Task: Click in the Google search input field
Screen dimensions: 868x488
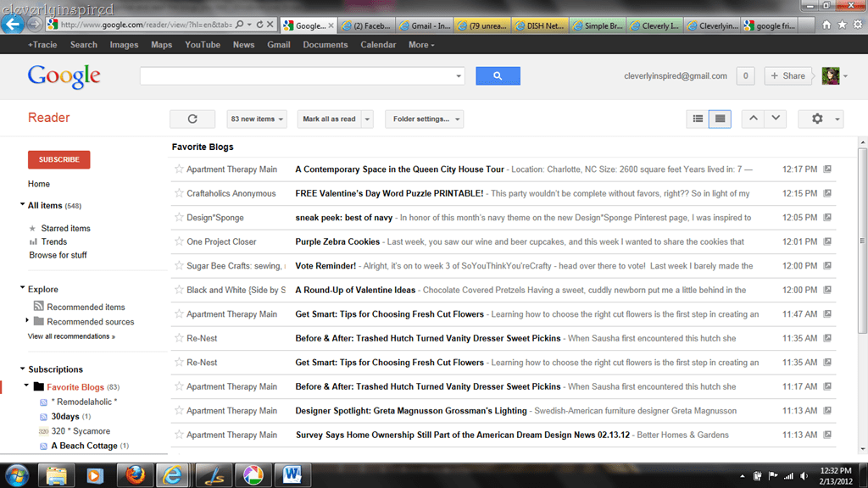Action: pyautogui.click(x=298, y=75)
